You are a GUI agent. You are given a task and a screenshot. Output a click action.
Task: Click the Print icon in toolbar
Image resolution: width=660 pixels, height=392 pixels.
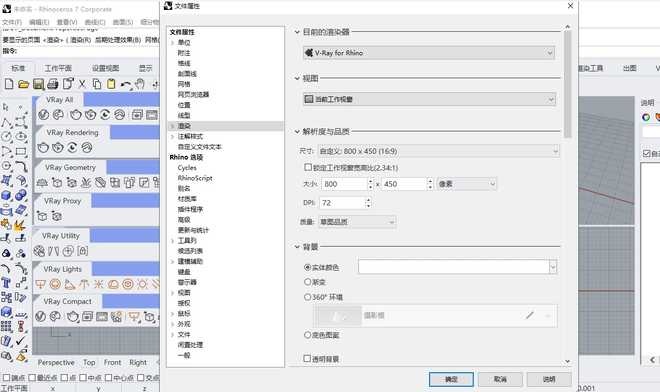tap(53, 84)
